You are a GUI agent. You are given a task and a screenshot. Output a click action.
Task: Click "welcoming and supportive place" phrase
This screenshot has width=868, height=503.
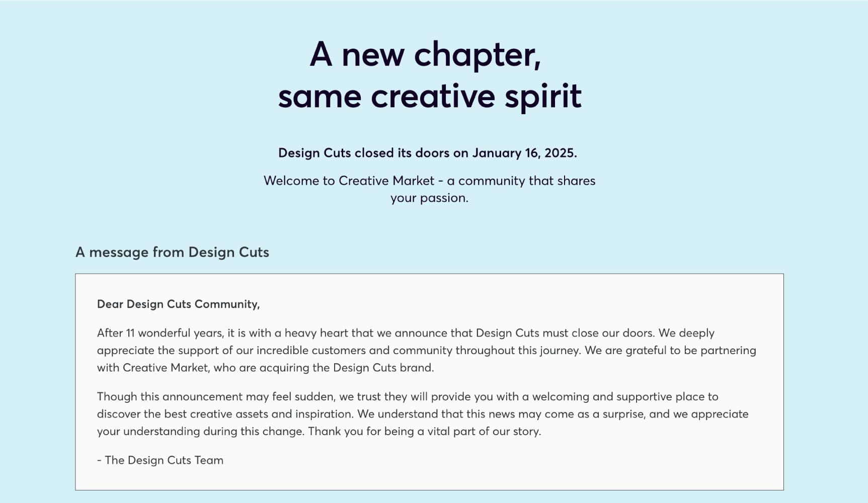610,396
